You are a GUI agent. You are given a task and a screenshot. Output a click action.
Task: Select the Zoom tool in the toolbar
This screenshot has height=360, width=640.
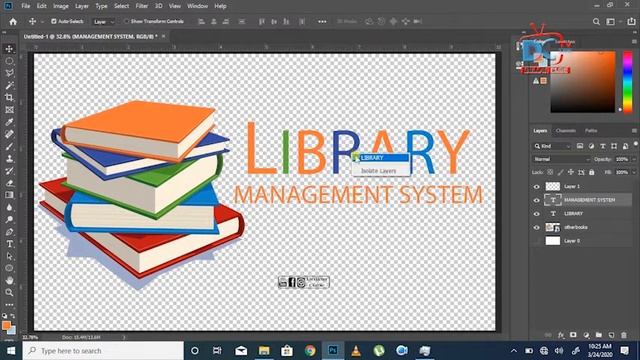[x=9, y=292]
